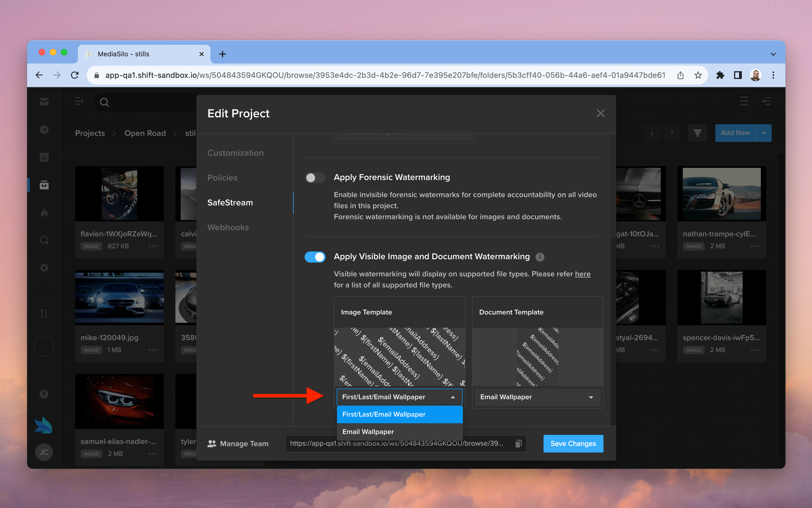This screenshot has width=812, height=508.
Task: Open mike-120049.jpg thumbnail
Action: (119, 298)
